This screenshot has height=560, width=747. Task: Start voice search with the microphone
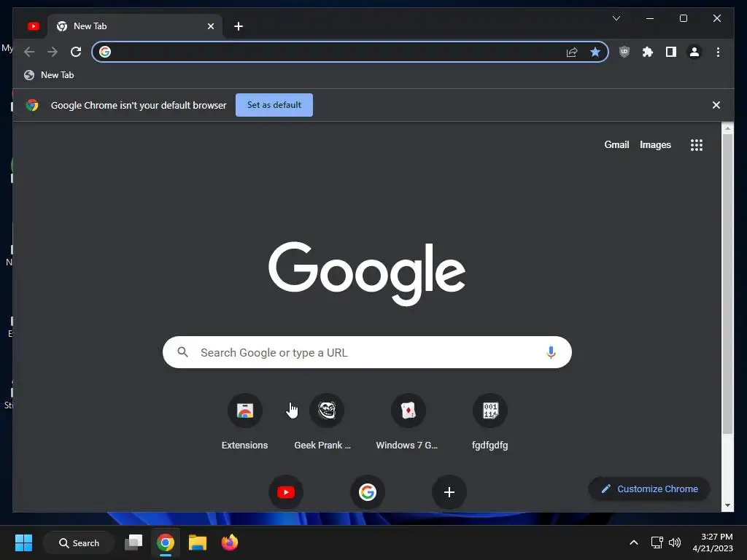coord(551,352)
